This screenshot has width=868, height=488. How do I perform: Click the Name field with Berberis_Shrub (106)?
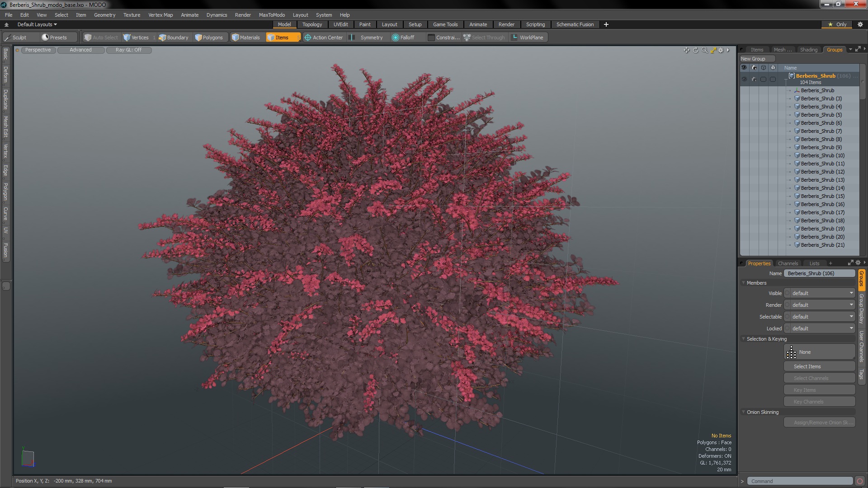click(x=820, y=273)
